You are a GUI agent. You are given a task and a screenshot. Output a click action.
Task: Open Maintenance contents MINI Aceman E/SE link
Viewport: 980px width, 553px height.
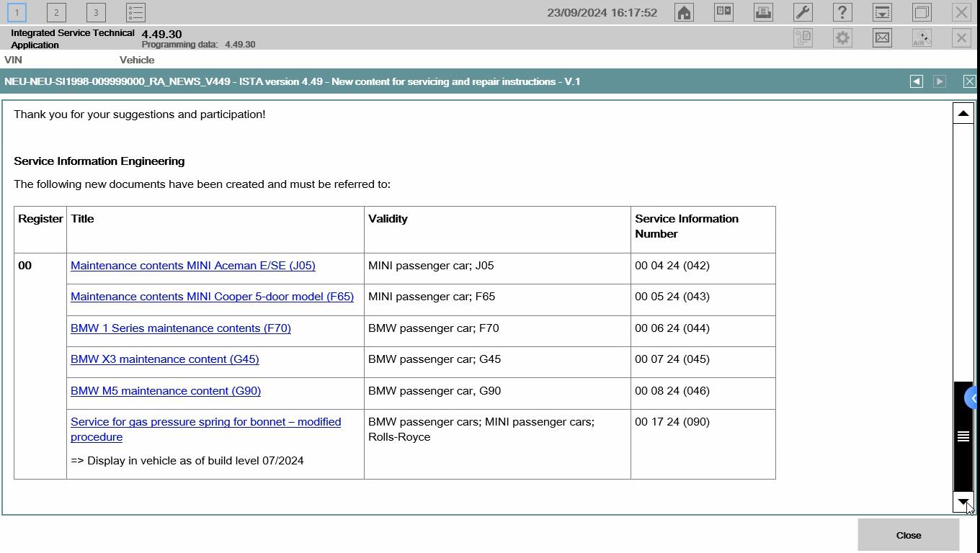point(193,266)
